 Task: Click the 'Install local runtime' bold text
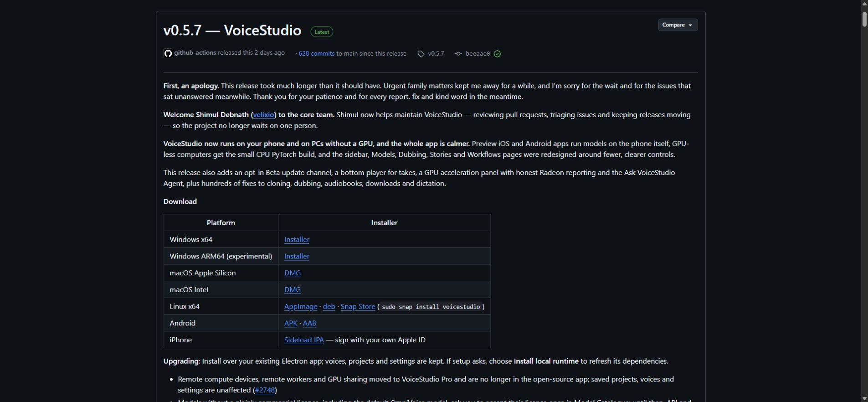point(546,361)
